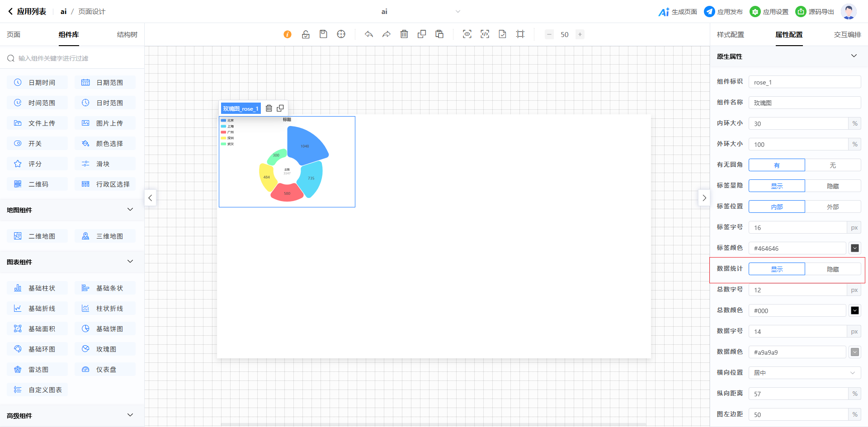Click the 应用发布 button
Viewport: 868px width, 427px height.
(x=723, y=12)
